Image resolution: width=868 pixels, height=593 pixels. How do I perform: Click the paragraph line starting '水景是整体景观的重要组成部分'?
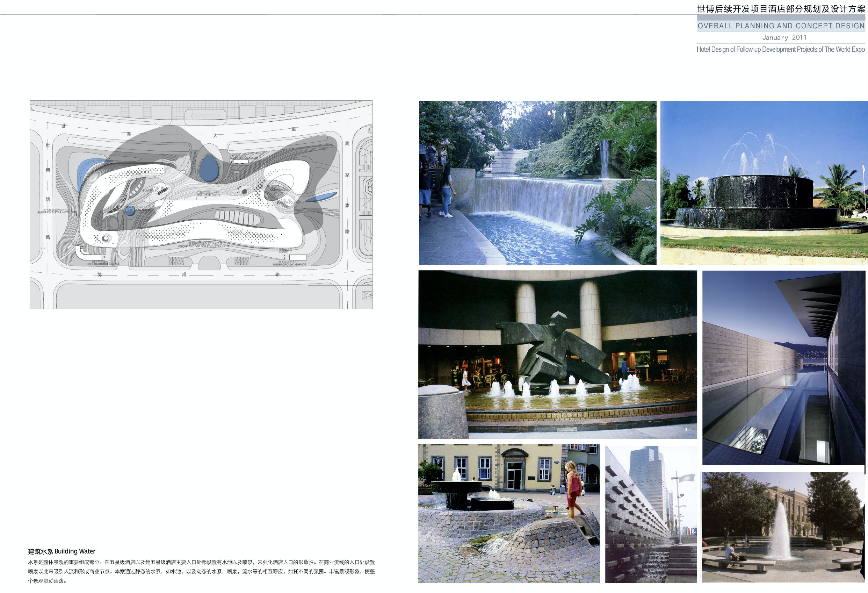(x=201, y=562)
